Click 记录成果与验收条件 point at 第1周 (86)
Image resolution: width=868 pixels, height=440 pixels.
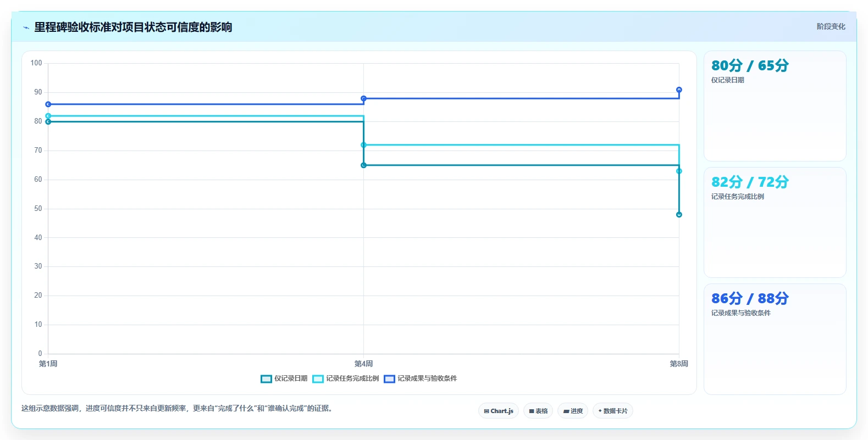48,104
